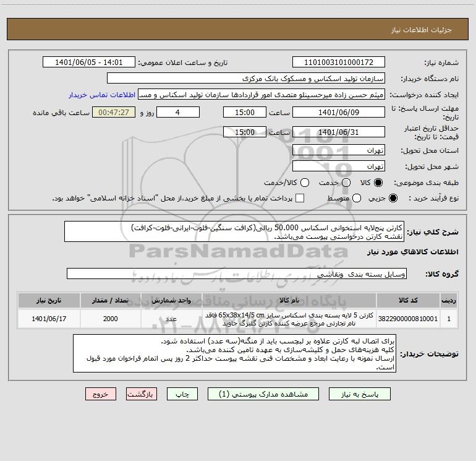This screenshot has width=476, height=461.
Task: Click the تعداد / مقدار column header
Action: click(110, 300)
